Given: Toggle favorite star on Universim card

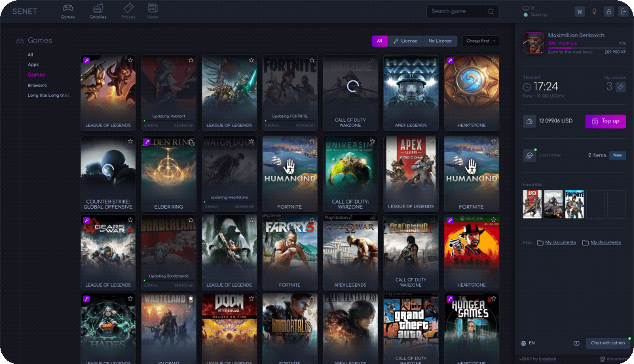Looking at the screenshot, I should 373,141.
